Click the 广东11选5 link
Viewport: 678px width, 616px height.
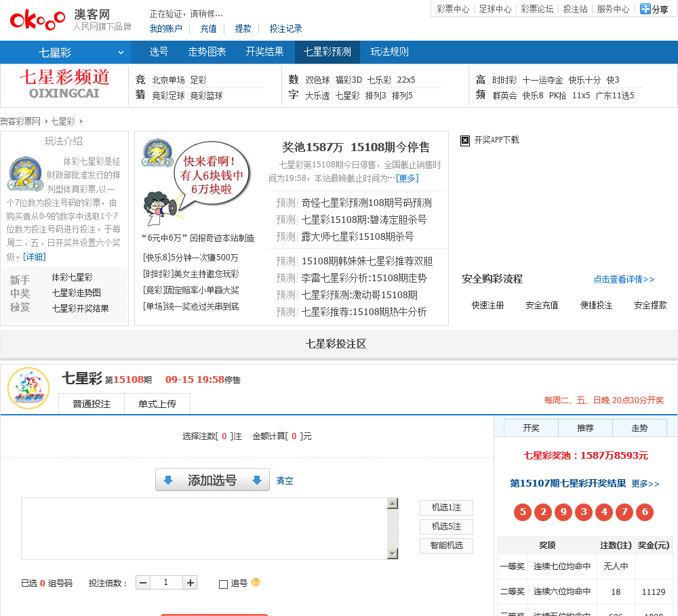[x=615, y=96]
